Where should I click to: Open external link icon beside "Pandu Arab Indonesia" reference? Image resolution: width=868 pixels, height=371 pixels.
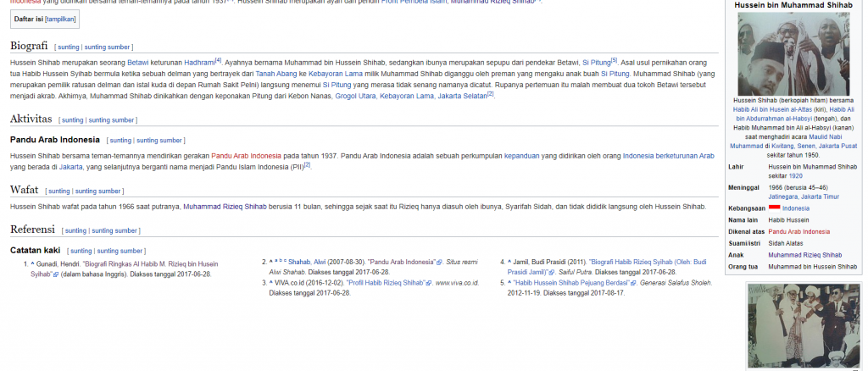click(x=440, y=262)
